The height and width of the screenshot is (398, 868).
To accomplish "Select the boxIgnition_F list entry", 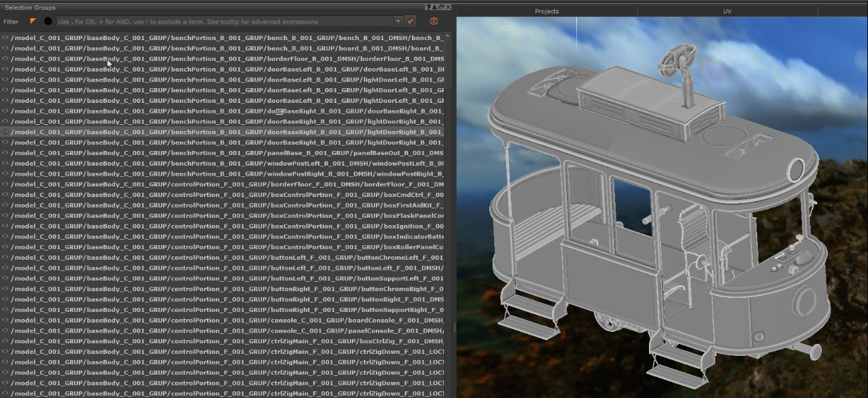I will pyautogui.click(x=227, y=226).
